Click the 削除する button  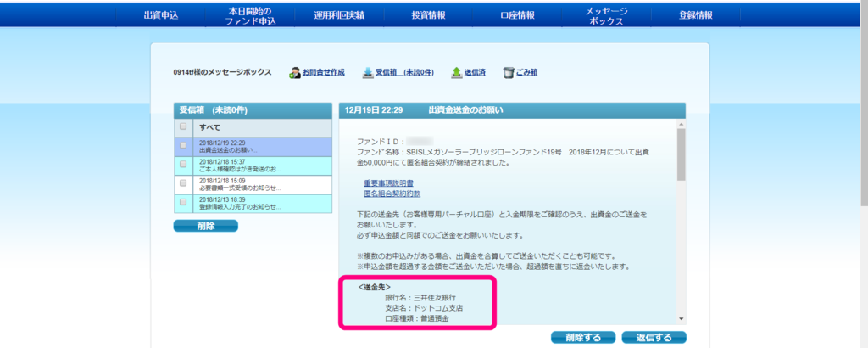click(583, 337)
